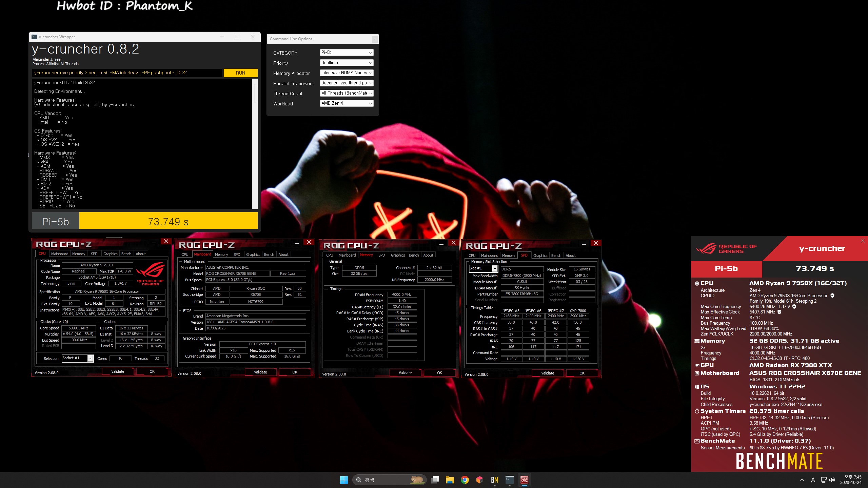The width and height of the screenshot is (868, 488).
Task: Maximize the y-cruncher Wrapper window
Action: tap(237, 37)
